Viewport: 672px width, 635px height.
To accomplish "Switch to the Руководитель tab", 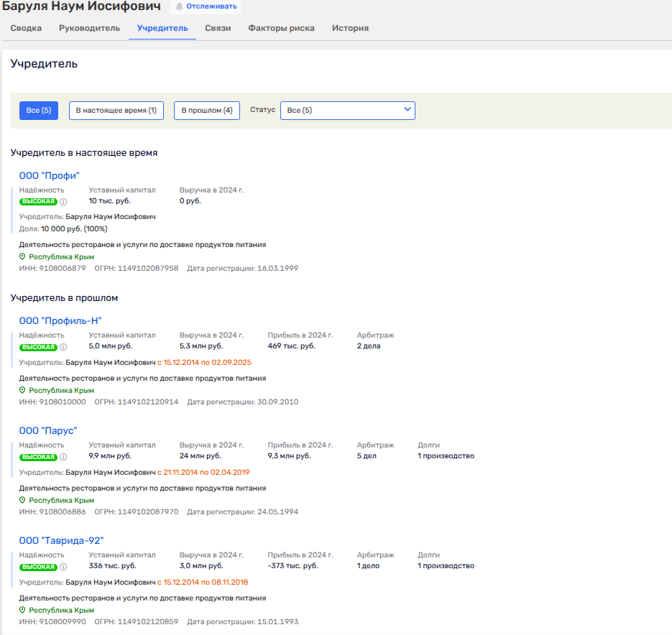I will (89, 29).
